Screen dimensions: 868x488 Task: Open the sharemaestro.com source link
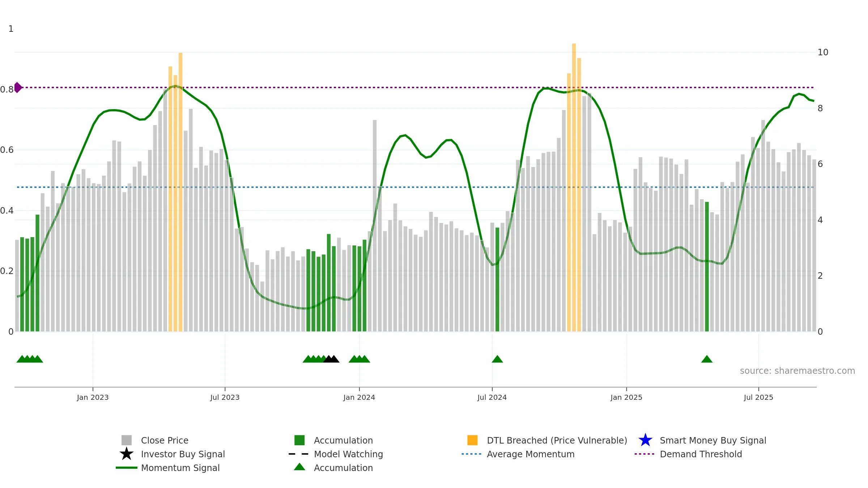pyautogui.click(x=797, y=371)
